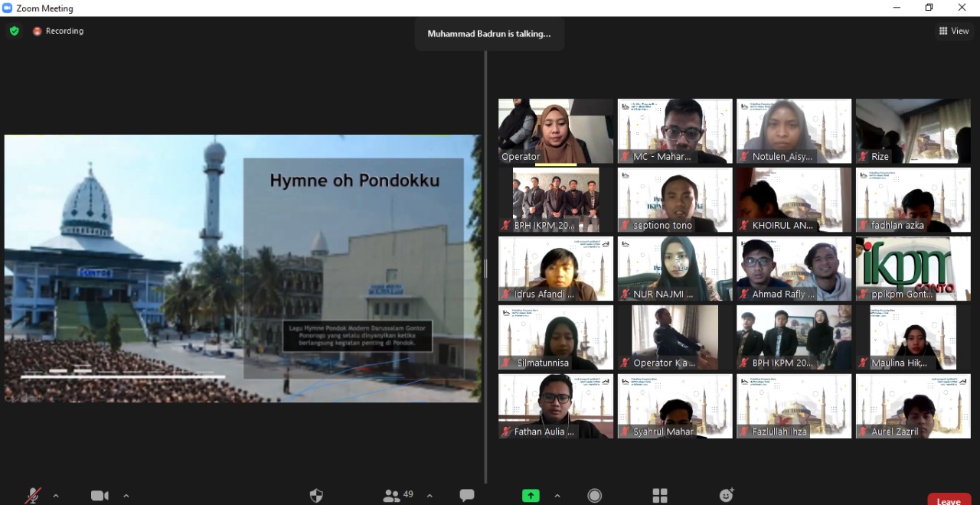
Task: Select the MC - Mahar... participant tile
Action: click(x=675, y=131)
